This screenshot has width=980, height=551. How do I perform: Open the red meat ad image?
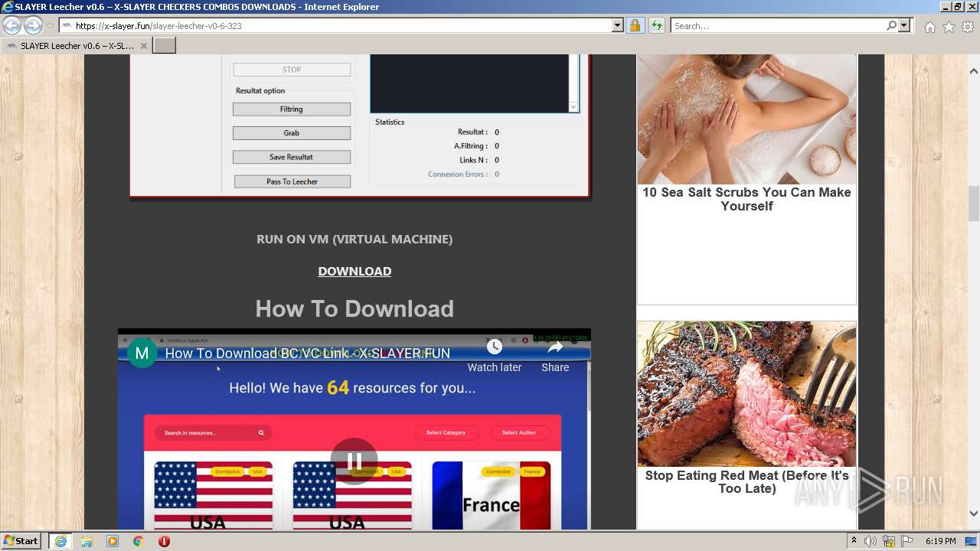pos(746,394)
